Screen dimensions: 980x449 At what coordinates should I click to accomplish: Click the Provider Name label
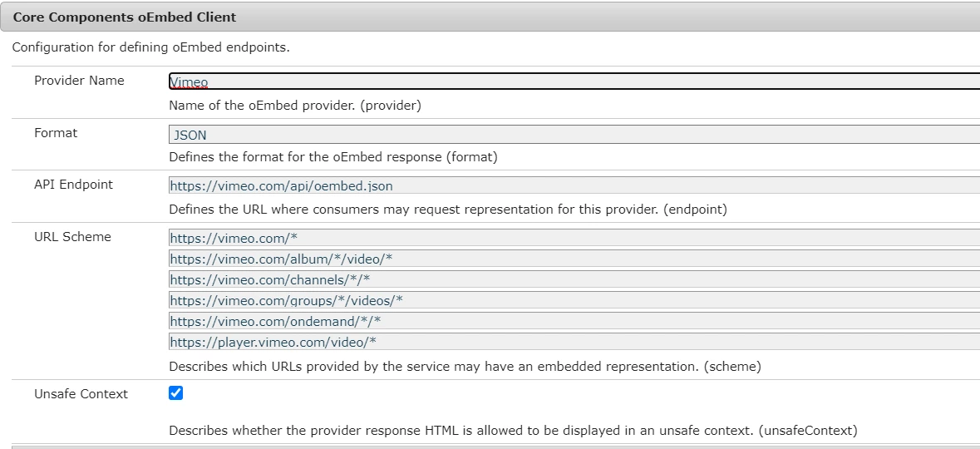[x=79, y=81]
